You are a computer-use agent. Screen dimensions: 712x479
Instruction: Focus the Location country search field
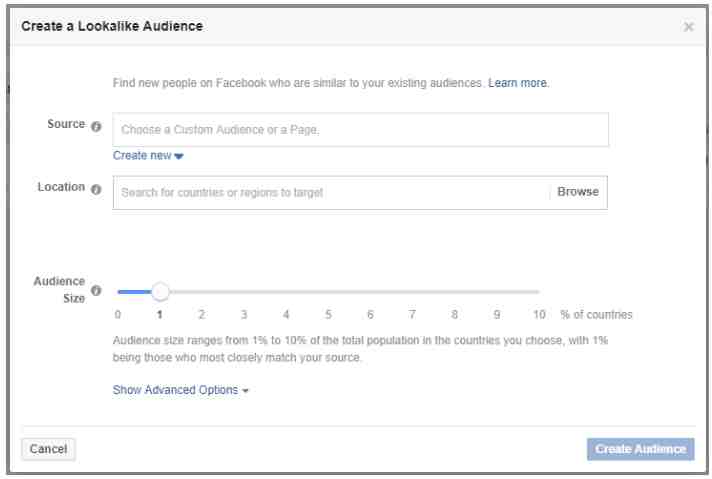pos(331,193)
